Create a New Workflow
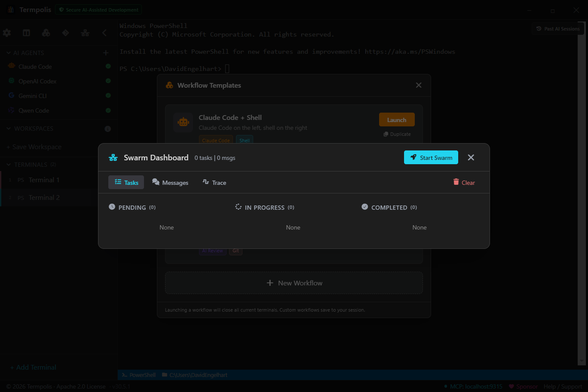This screenshot has height=392, width=588. [x=294, y=283]
